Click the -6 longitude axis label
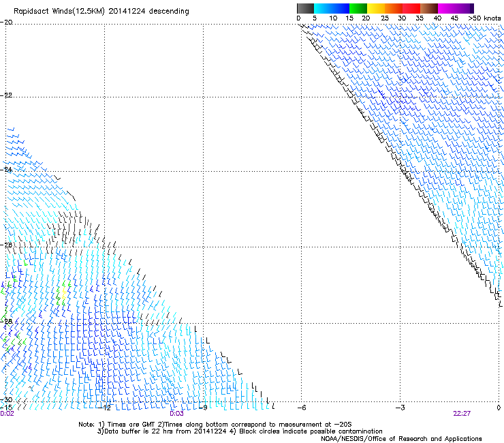Image resolution: width=504 pixels, height=443 pixels. pos(302,408)
